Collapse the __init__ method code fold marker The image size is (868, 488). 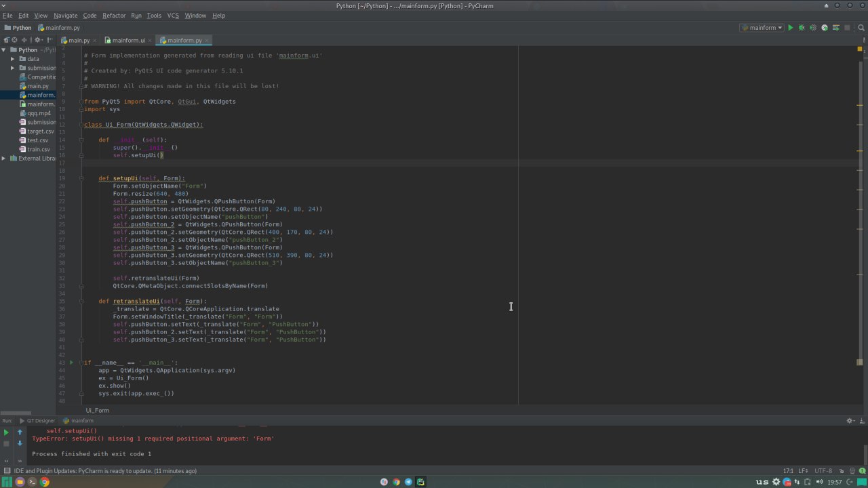point(82,140)
